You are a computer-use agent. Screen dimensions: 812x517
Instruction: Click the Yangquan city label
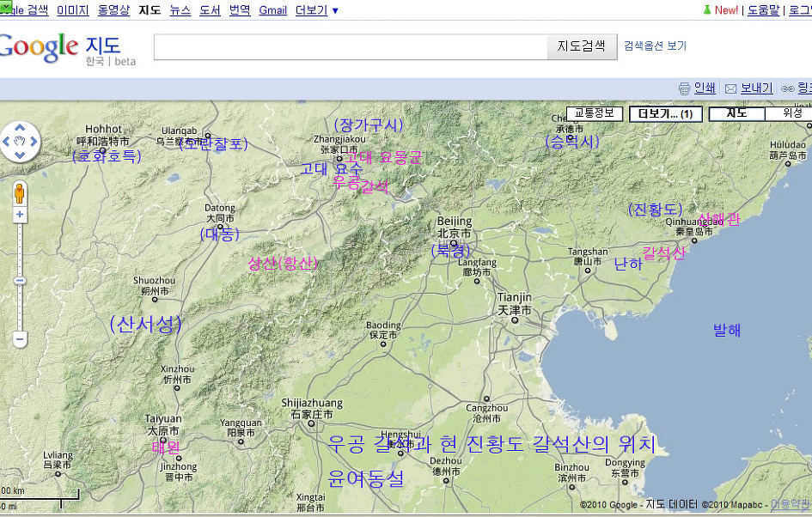click(241, 428)
